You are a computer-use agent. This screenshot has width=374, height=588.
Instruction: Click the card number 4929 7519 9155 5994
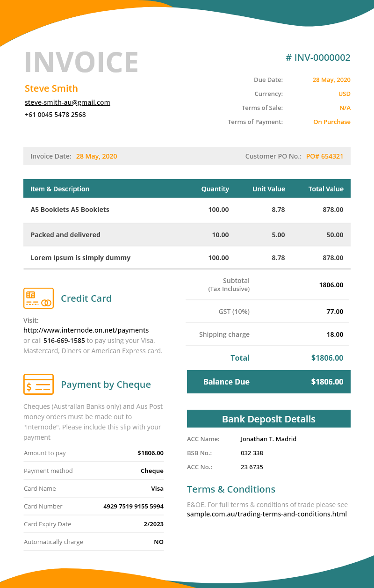133,506
